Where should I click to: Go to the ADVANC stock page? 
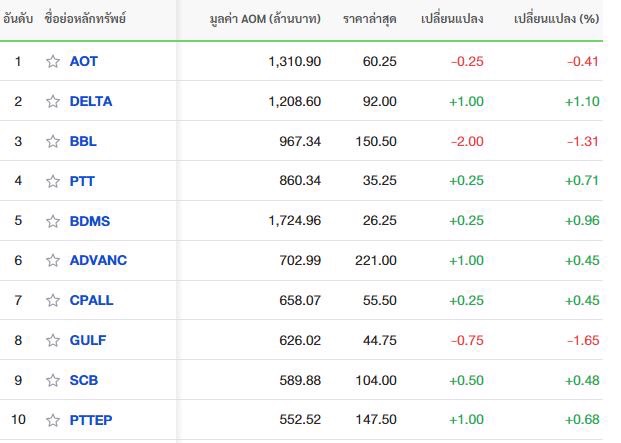coord(98,260)
